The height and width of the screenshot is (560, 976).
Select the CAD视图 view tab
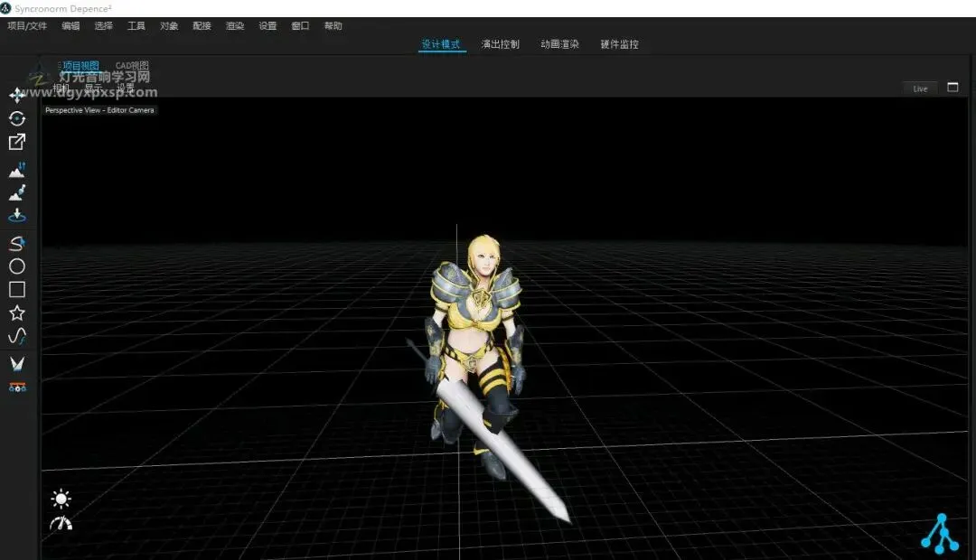pyautogui.click(x=132, y=65)
